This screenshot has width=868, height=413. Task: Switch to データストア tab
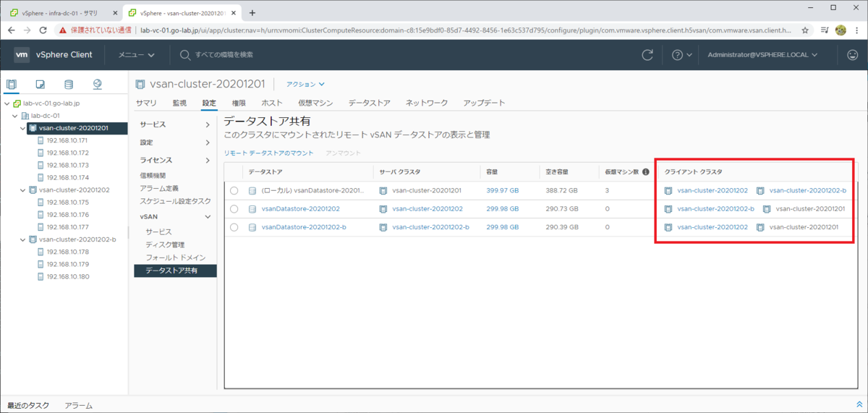click(x=369, y=103)
